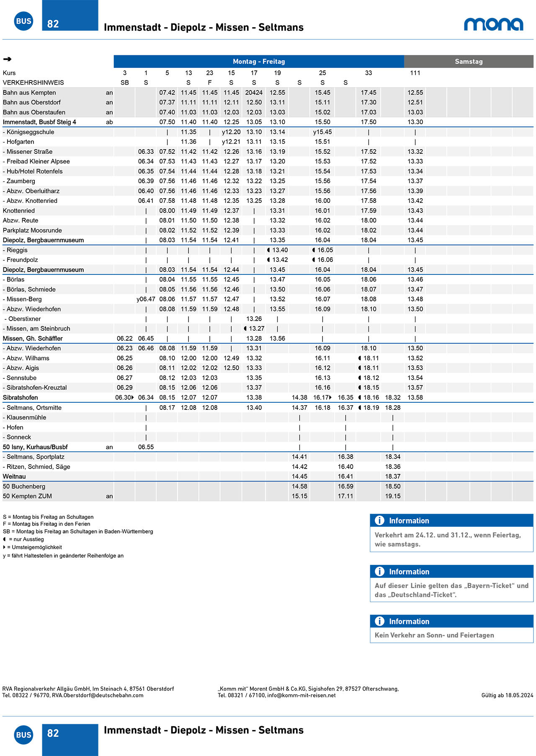536x756 pixels.
Task: Click the 19.15 arrival at Kempten ZUM
Action: (x=393, y=496)
